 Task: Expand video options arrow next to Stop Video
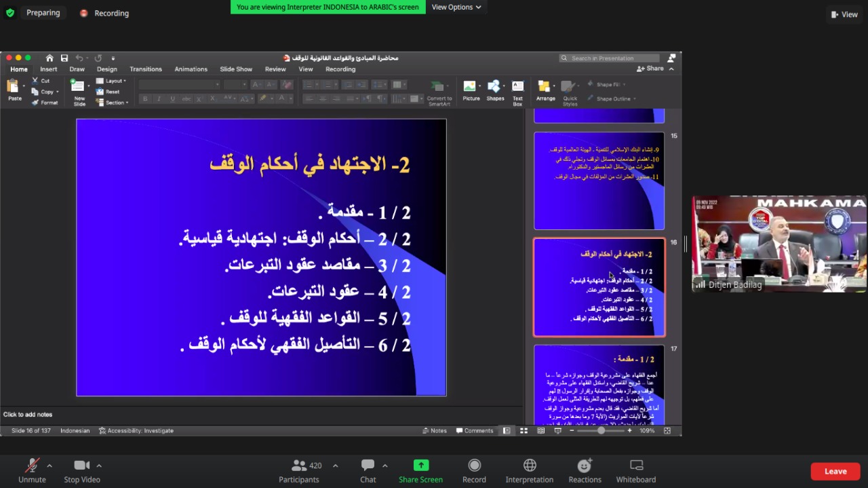point(99,466)
